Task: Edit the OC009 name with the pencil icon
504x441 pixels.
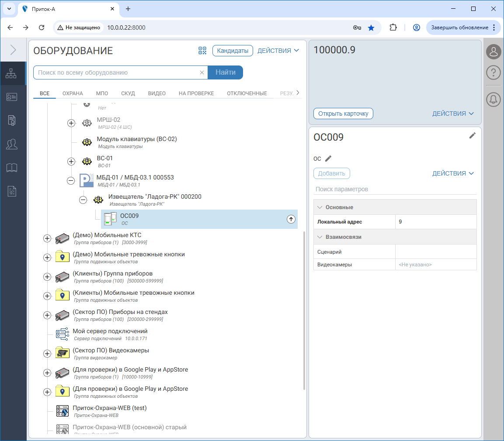Action: tap(472, 136)
